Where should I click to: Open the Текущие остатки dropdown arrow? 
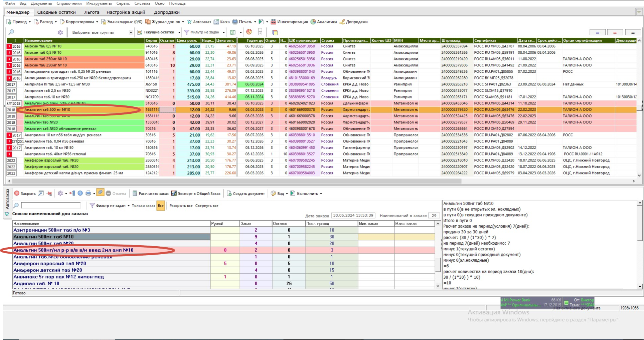point(179,32)
